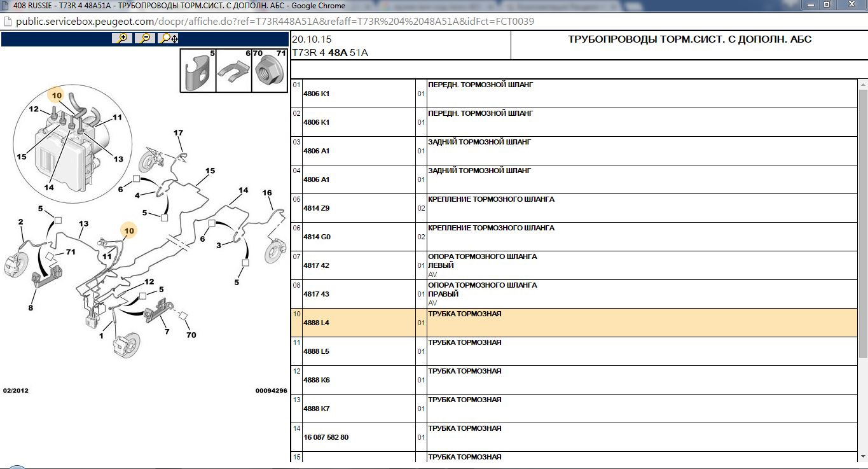Click row 08 ОПОРА ТОРМОЗНОГО ШЛАНГА ПРАВЫЙ
The width and height of the screenshot is (868, 469).
[483, 290]
